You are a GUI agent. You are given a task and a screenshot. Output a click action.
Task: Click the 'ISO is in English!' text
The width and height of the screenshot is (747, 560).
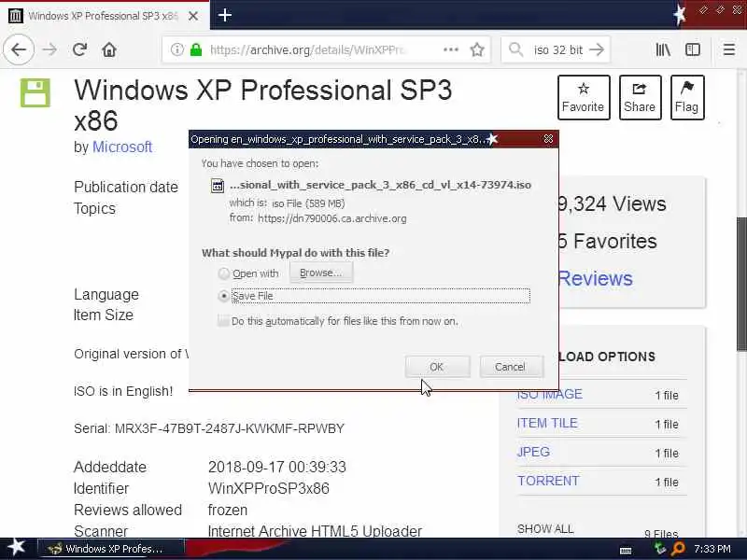pos(123,391)
